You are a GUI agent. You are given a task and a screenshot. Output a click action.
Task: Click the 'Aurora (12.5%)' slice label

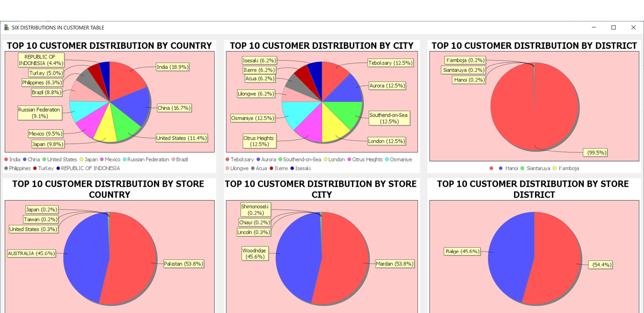tap(387, 85)
